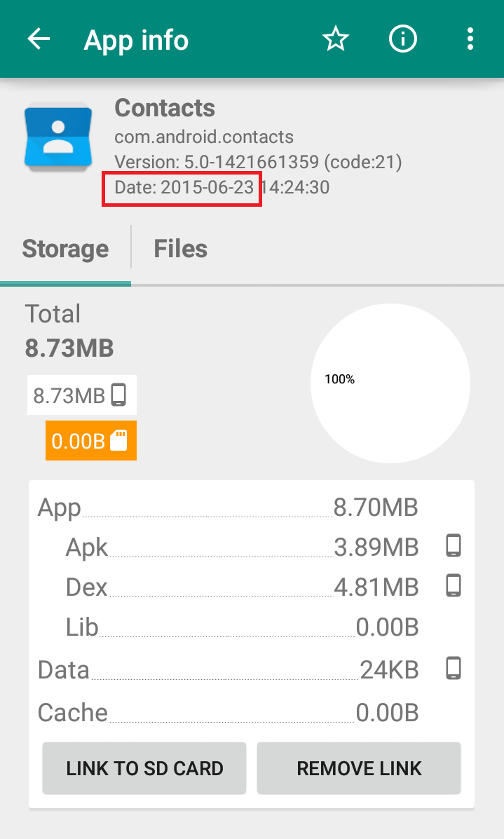Screen dimensions: 504x839
Task: Tap the back arrow icon
Action: pos(39,39)
